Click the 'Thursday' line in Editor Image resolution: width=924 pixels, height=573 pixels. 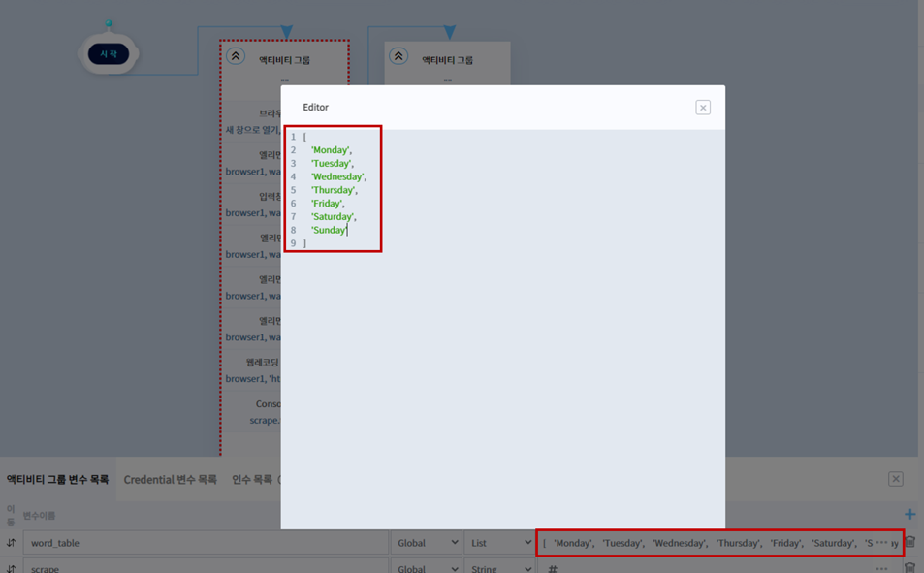click(x=335, y=190)
